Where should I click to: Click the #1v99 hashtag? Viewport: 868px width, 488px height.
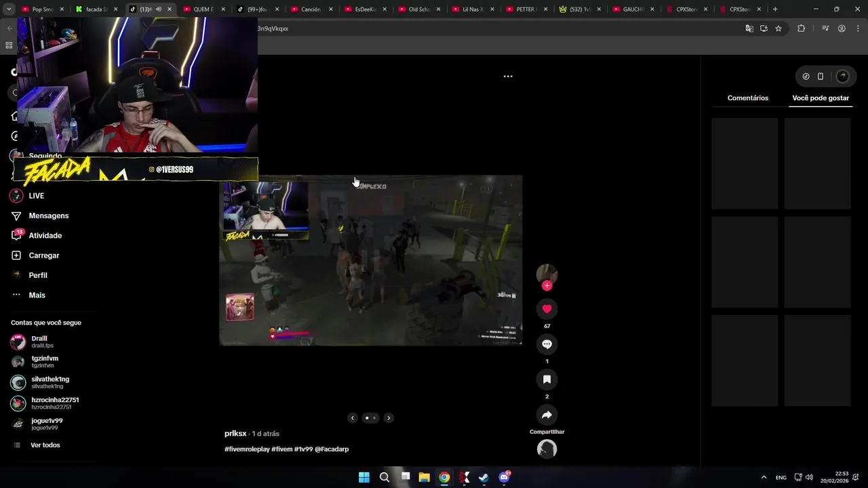303,449
